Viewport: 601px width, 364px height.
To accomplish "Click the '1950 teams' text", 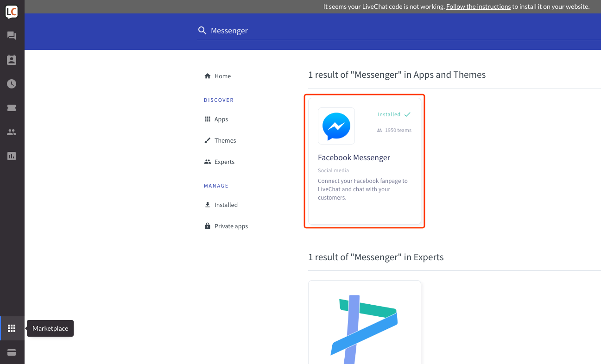I will [398, 130].
